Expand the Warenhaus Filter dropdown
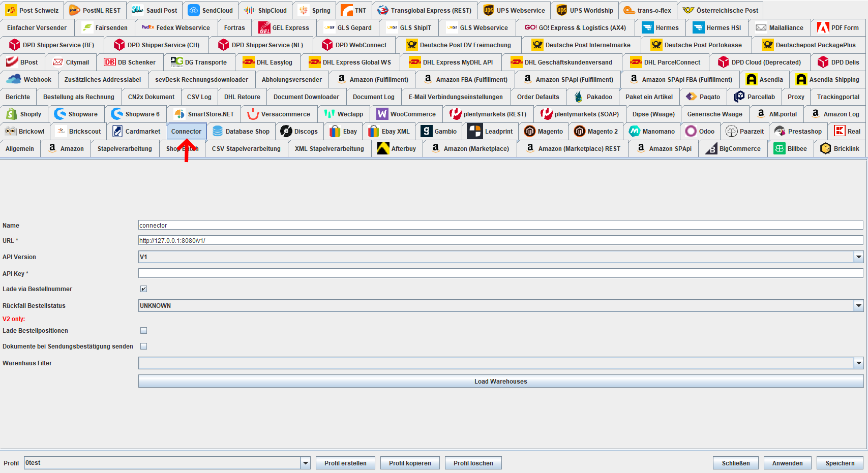 859,363
